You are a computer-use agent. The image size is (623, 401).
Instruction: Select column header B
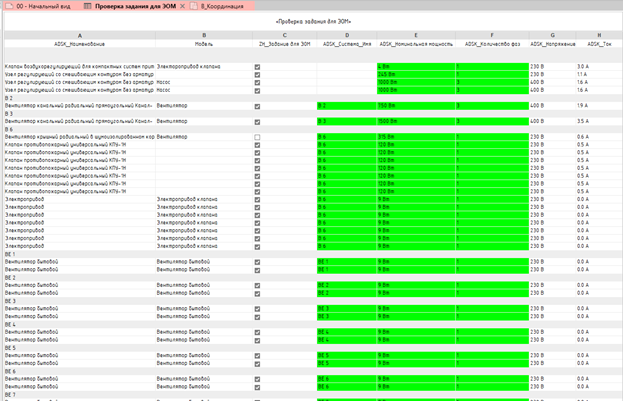(x=204, y=35)
